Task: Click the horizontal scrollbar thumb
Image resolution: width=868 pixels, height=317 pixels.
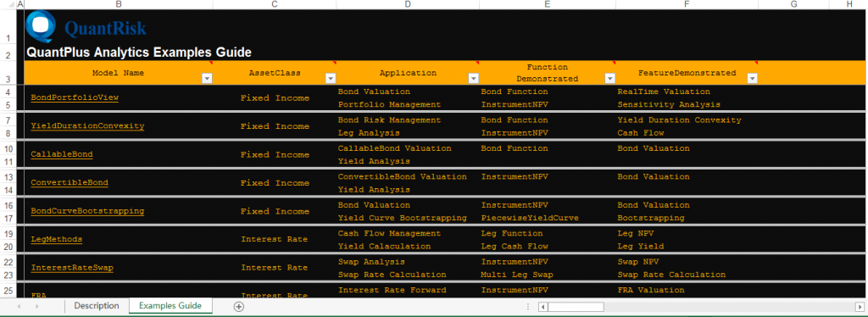Action: [x=576, y=307]
